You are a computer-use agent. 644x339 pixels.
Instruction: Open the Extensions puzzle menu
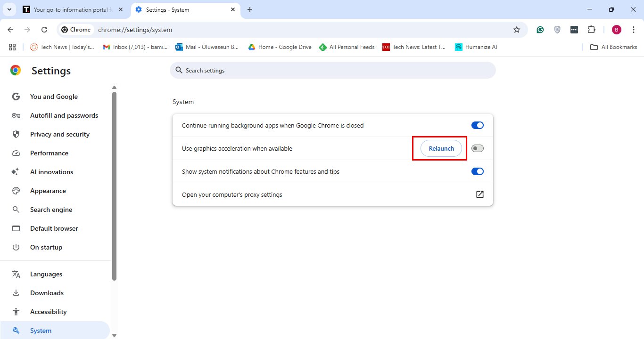(x=591, y=29)
